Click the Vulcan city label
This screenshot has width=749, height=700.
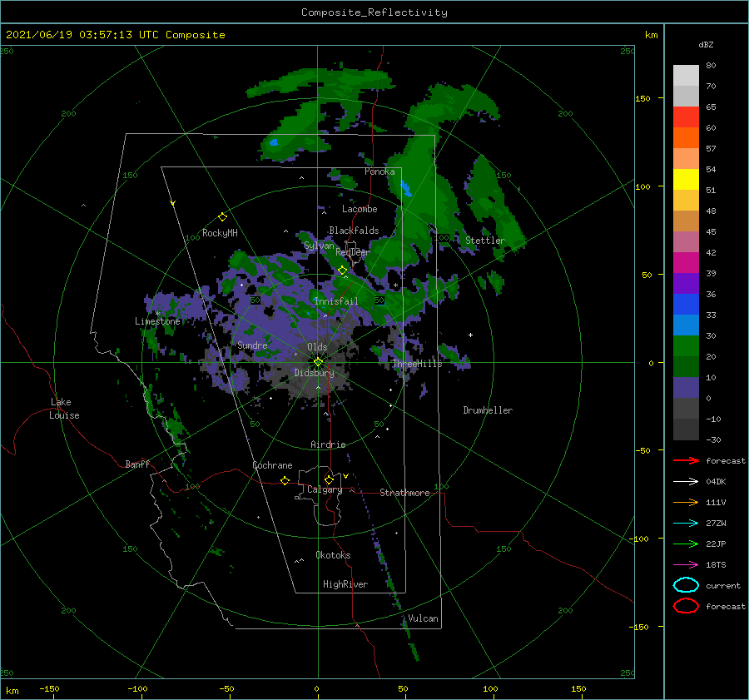[423, 618]
